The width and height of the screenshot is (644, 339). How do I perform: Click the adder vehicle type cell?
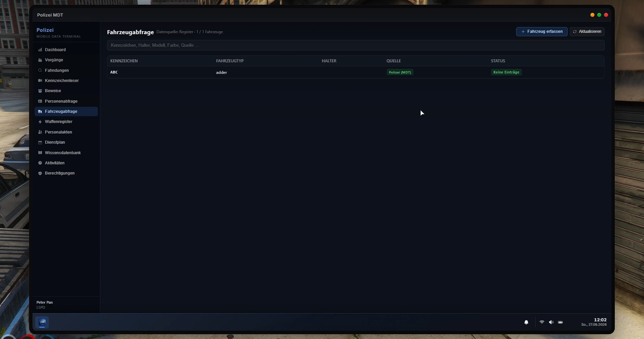[x=221, y=72]
